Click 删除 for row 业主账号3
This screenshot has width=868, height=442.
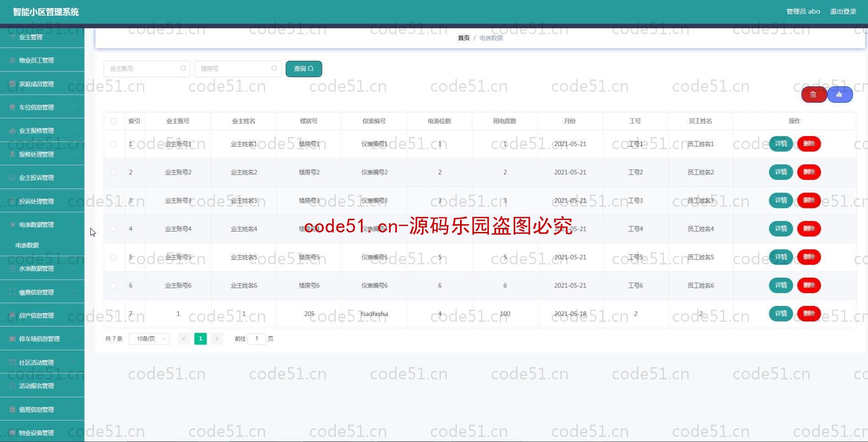[x=809, y=200]
